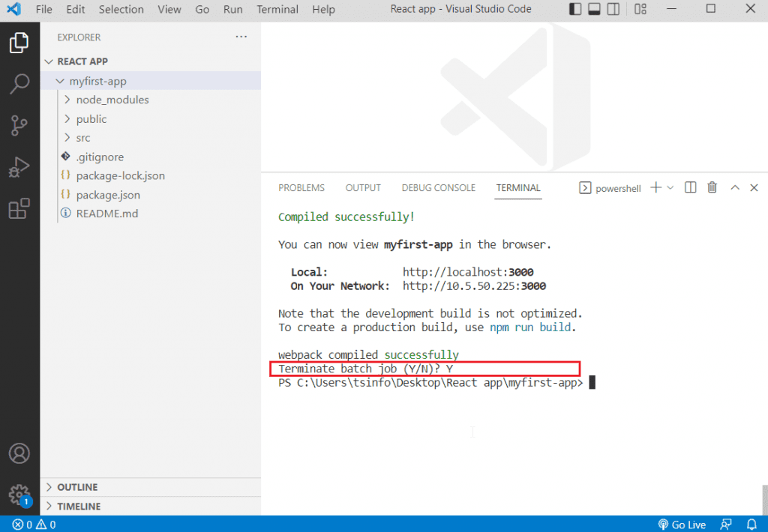Open the Customize Layout icon
Viewport: 768px width, 532px height.
point(640,9)
